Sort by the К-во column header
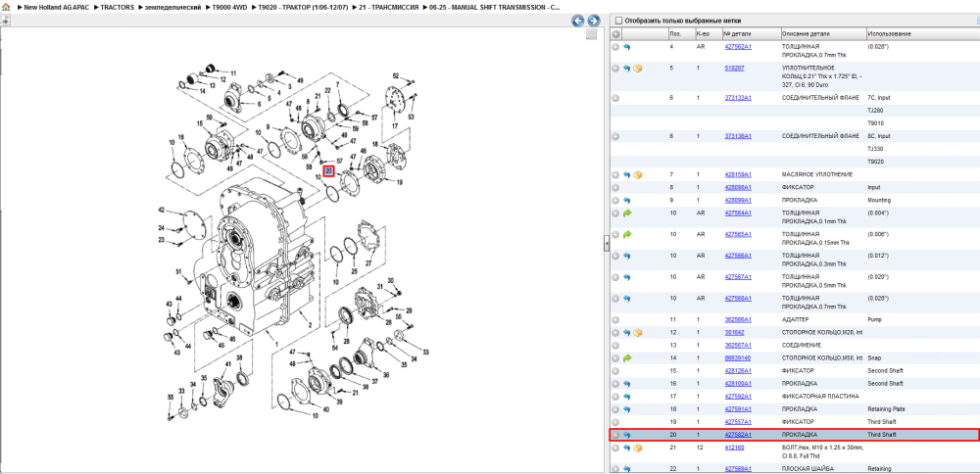980x474 pixels. (708, 33)
